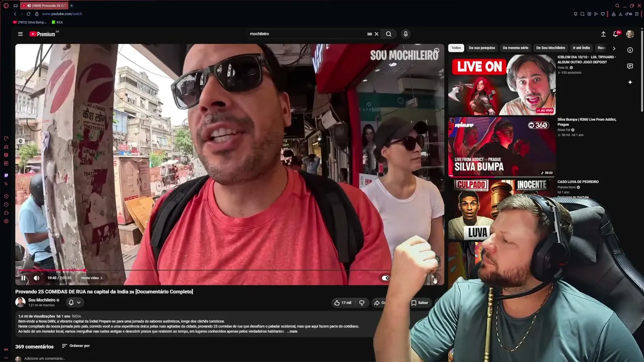Share the video
This screenshot has height=362, width=644.
(x=379, y=303)
